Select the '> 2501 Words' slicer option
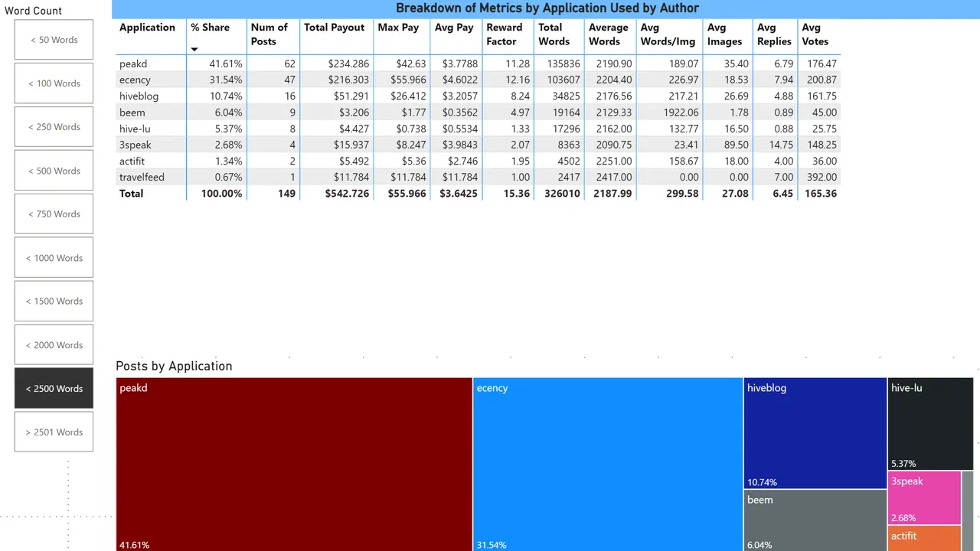The image size is (980, 551). [54, 432]
